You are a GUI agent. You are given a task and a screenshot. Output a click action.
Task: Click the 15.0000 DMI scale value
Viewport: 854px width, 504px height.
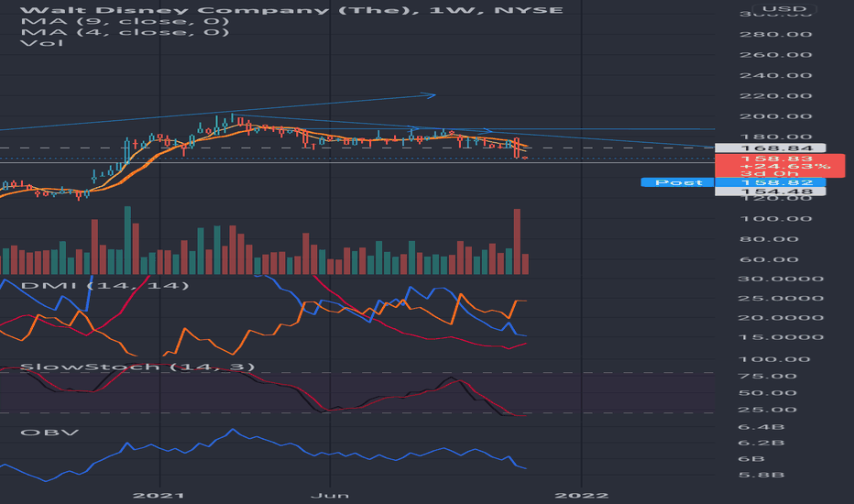point(781,337)
